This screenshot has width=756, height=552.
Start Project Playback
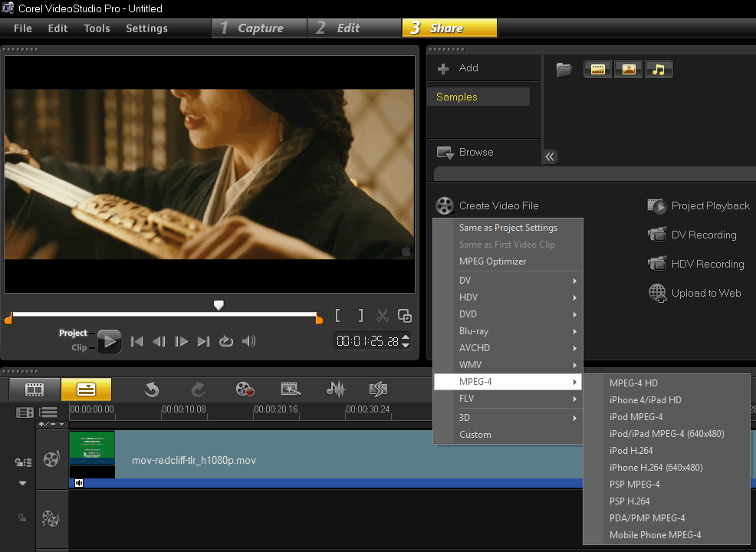698,206
